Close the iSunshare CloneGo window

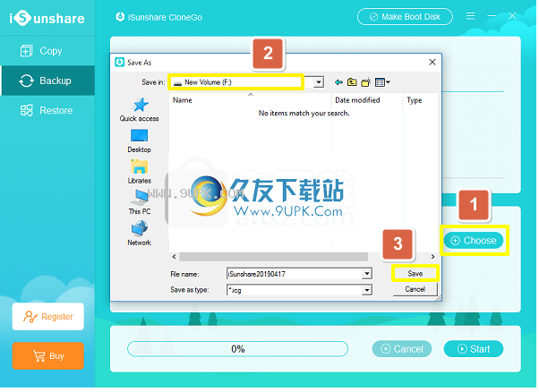tap(512, 16)
